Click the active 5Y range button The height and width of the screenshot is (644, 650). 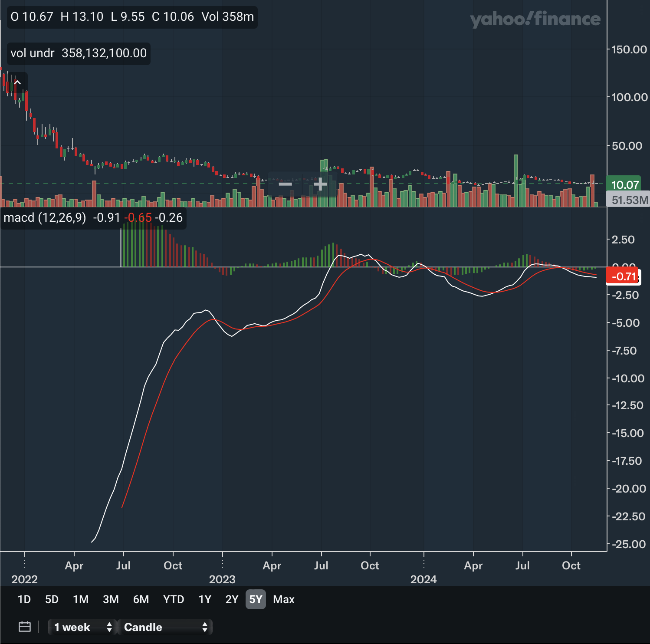tap(256, 599)
